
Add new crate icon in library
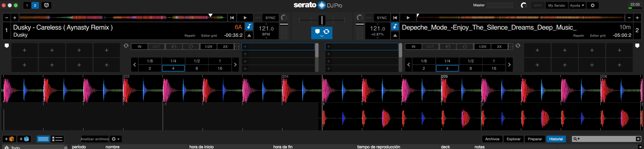(9, 139)
